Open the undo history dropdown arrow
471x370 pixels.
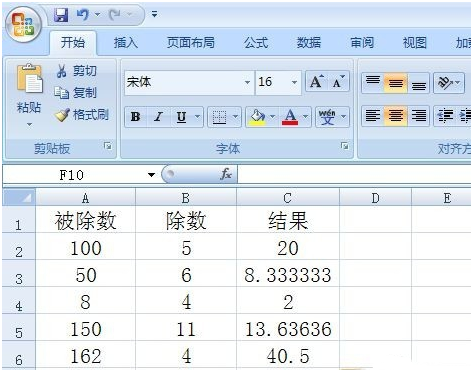pos(97,15)
